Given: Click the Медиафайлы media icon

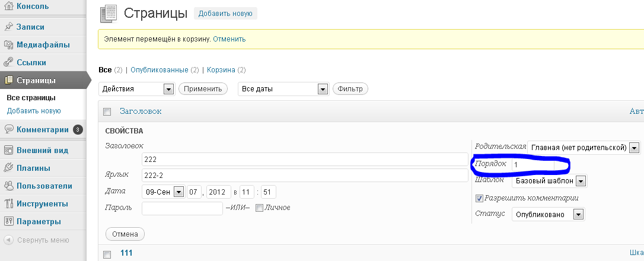Looking at the screenshot, I should [x=8, y=44].
